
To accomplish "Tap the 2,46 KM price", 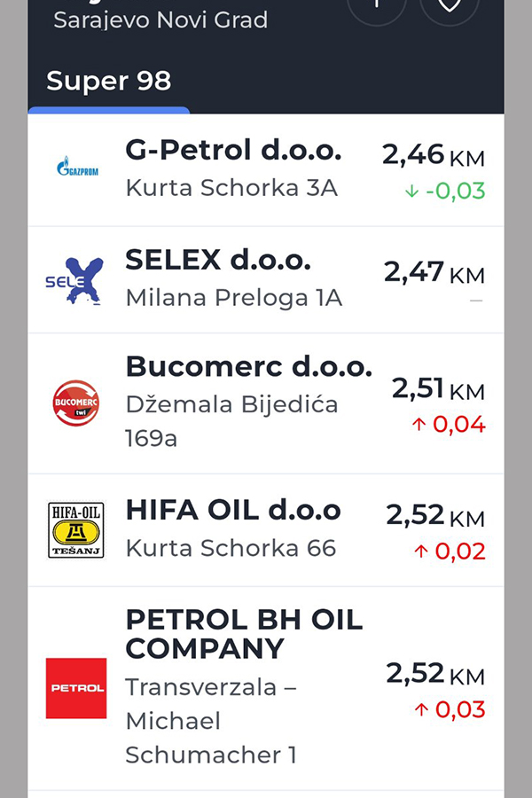I will tap(433, 155).
